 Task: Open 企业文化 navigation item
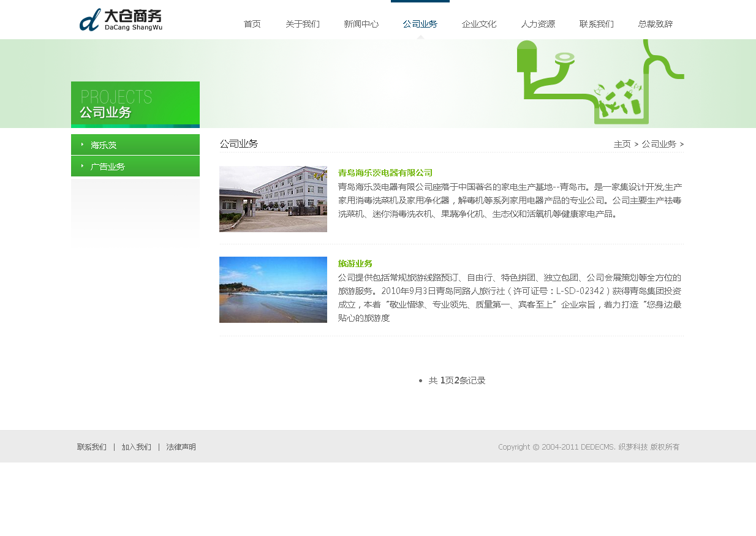tap(478, 25)
